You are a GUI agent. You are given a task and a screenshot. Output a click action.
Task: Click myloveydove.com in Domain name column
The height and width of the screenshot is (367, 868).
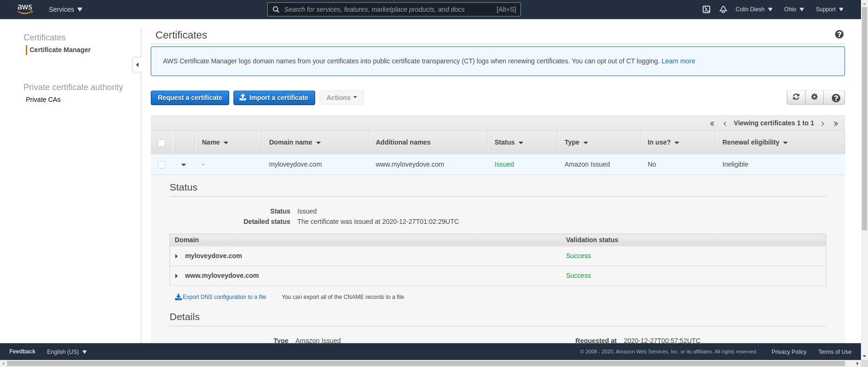[x=295, y=164]
